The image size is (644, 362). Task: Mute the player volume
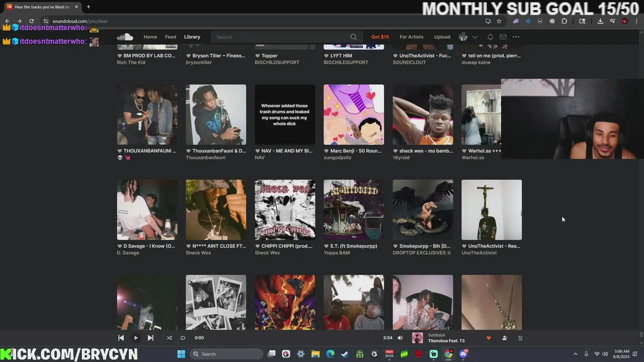[x=400, y=338]
